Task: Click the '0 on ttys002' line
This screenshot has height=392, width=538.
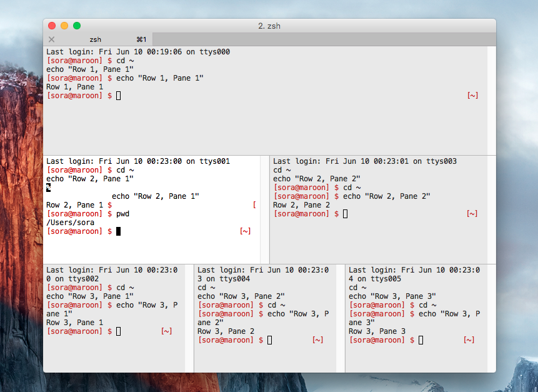Action: click(x=72, y=279)
